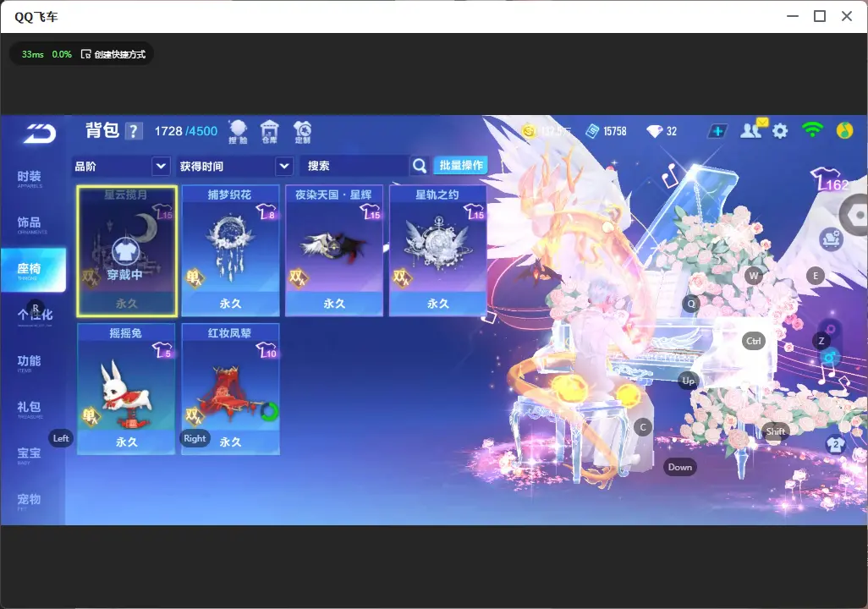This screenshot has height=609, width=868.
Task: Click the E key overlay
Action: click(815, 276)
